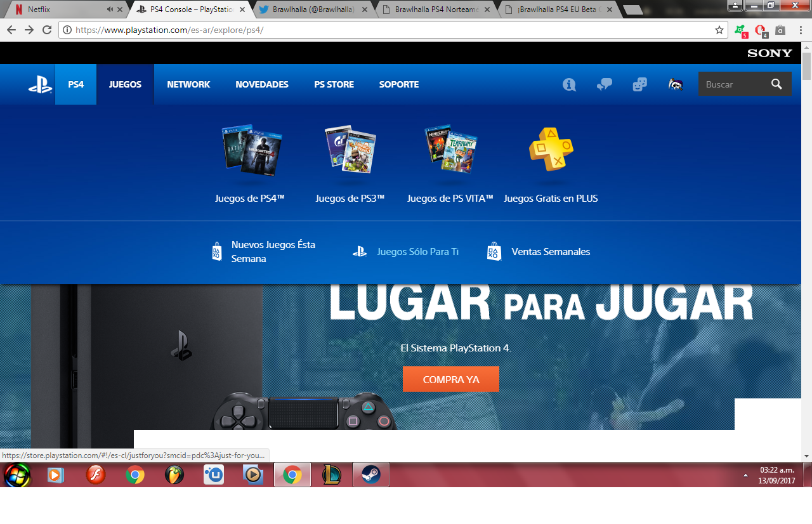Screen dimensions: 812x524
Task: Open the gray shopping bag extension icon
Action: [780, 30]
